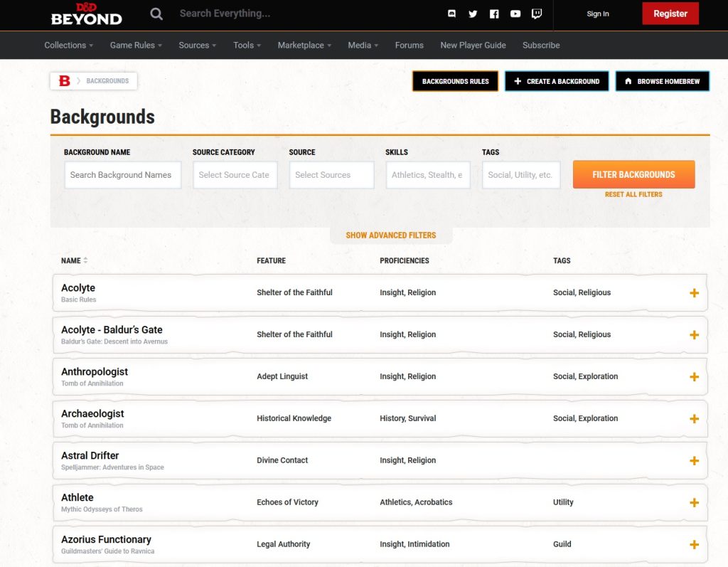
Task: Open the Skills filter dropdown
Action: click(428, 175)
